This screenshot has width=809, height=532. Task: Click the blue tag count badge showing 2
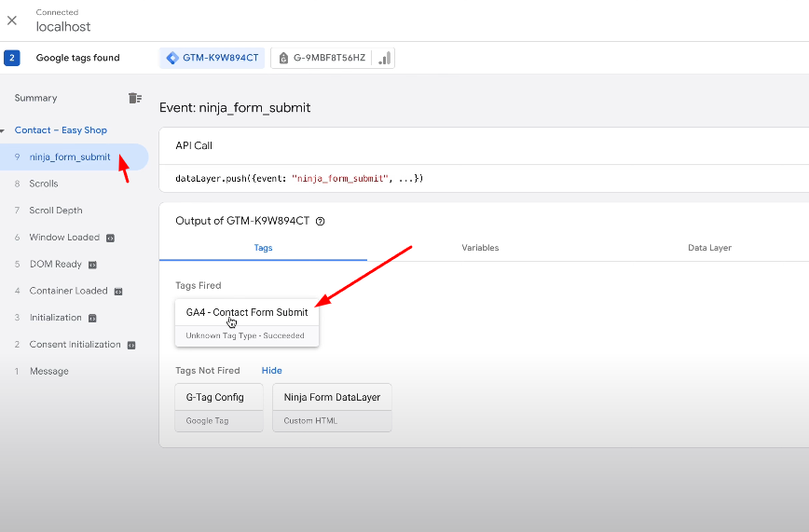[x=12, y=58]
